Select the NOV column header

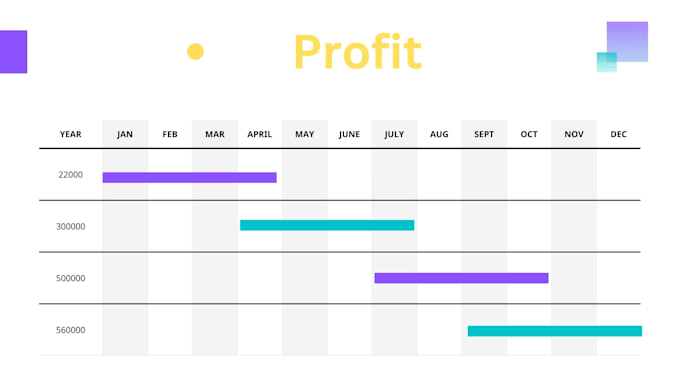574,134
